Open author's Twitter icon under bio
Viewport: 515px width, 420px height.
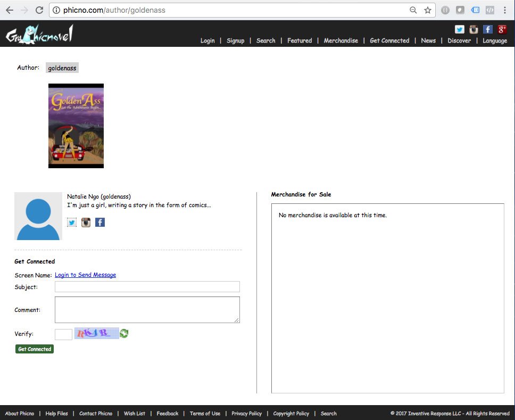72,223
